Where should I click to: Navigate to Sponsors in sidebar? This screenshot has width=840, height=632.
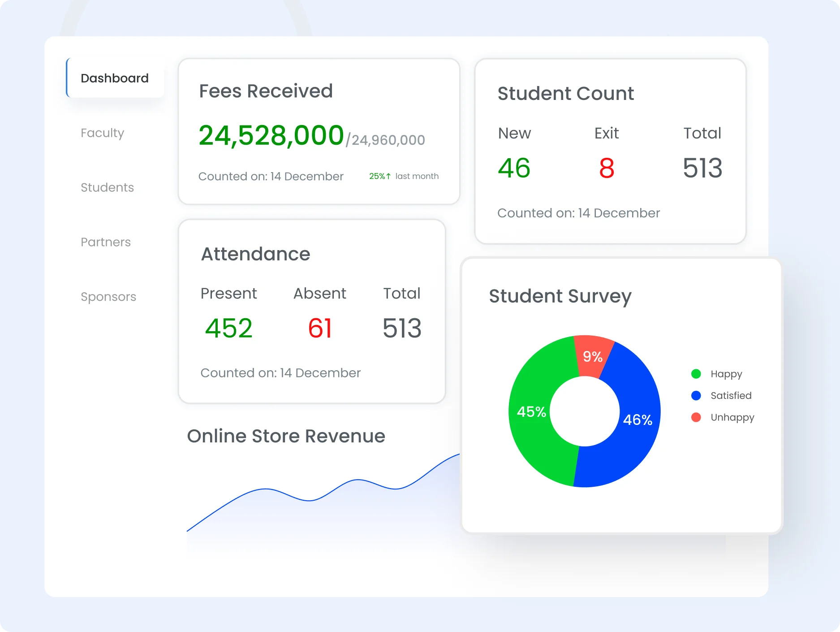tap(108, 297)
